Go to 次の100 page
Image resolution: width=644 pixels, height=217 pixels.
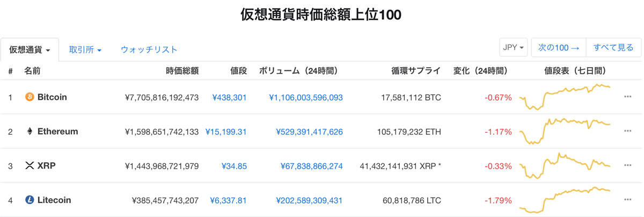pos(559,47)
